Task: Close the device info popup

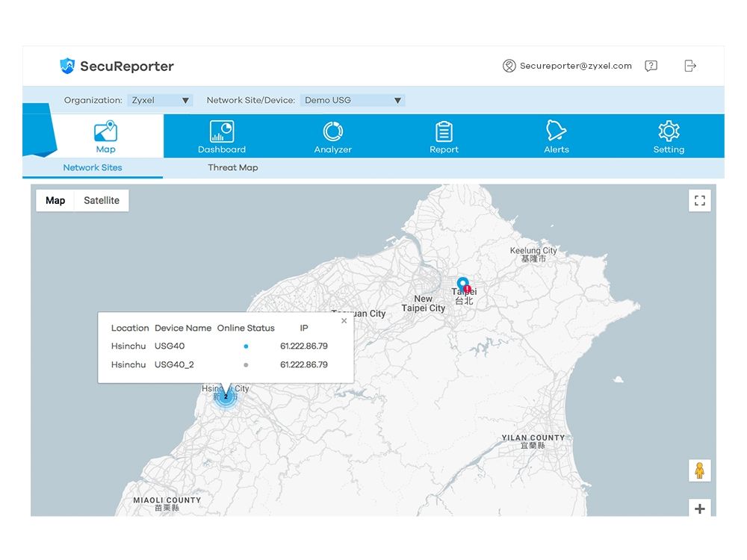Action: point(344,321)
